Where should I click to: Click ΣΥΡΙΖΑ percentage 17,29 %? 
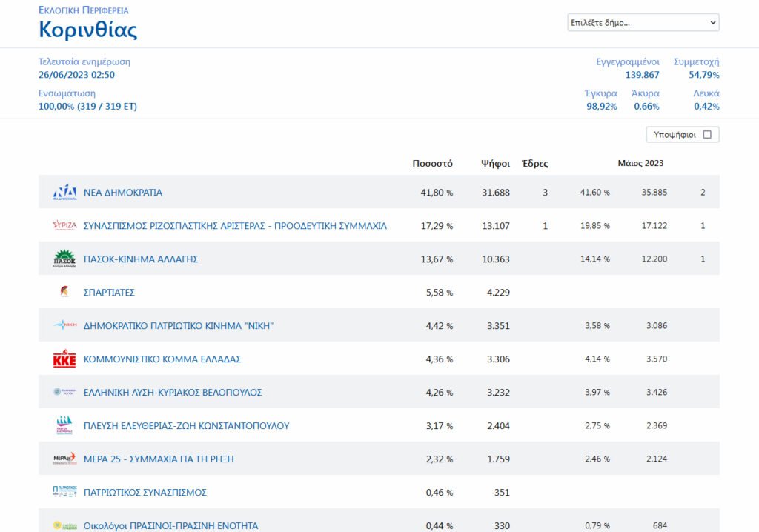[437, 225]
